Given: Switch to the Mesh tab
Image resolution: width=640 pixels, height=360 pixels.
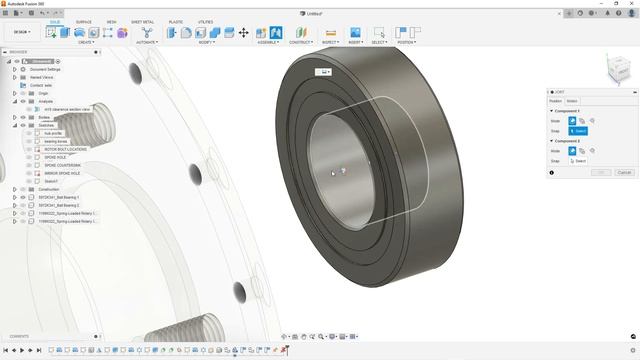Looking at the screenshot, I should pos(111,22).
